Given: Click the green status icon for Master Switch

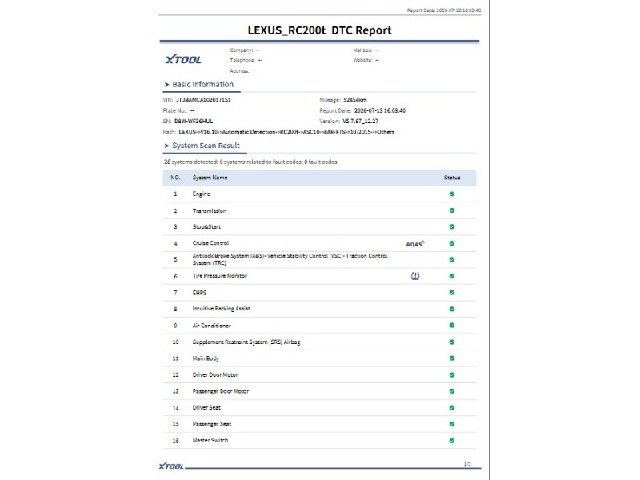Looking at the screenshot, I should [452, 440].
